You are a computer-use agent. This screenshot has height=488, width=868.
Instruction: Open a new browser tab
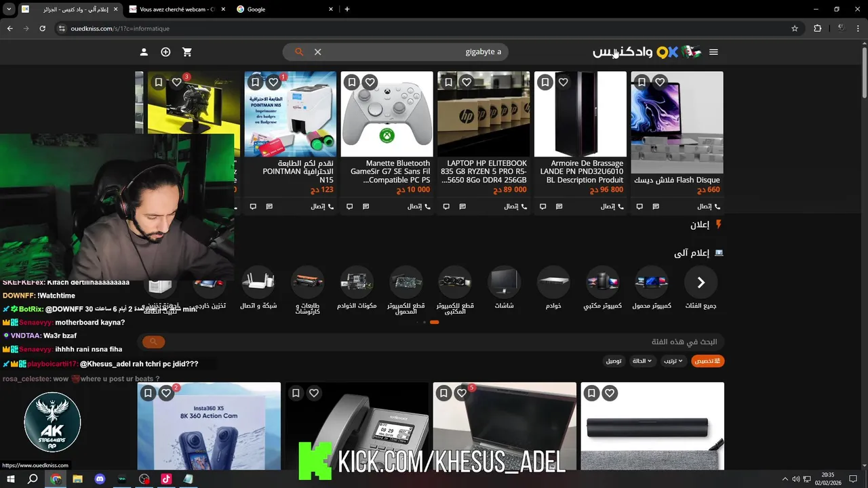click(x=347, y=9)
